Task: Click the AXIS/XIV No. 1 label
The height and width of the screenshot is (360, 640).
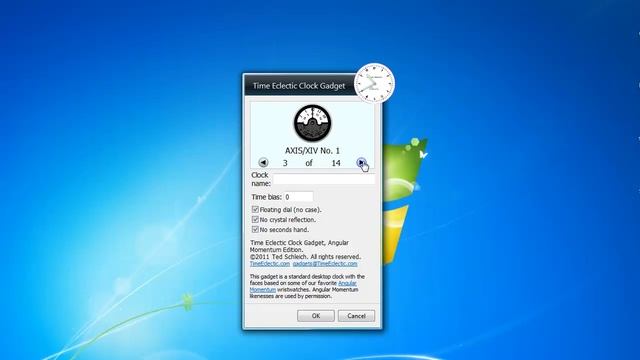Action: [x=312, y=151]
